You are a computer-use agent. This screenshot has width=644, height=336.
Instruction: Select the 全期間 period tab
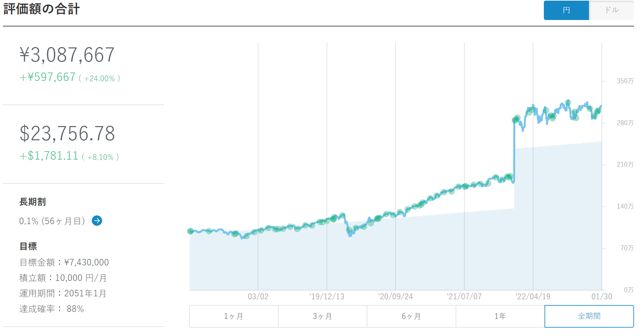589,316
